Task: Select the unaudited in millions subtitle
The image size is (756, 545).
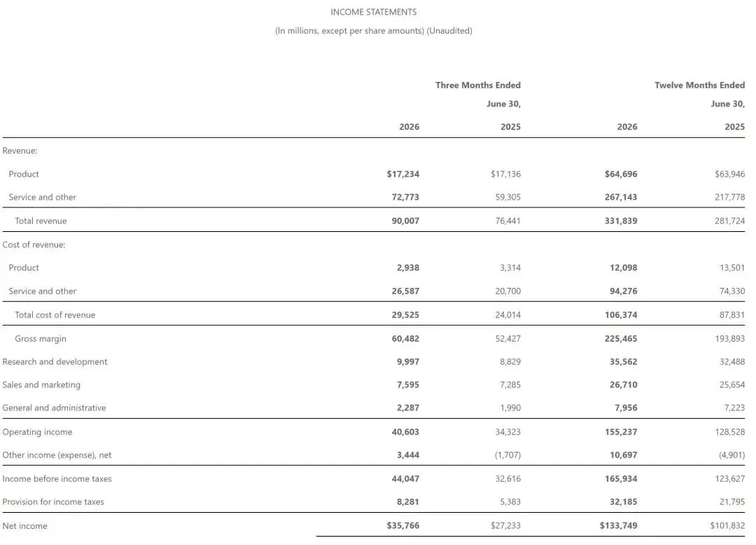Action: [374, 31]
